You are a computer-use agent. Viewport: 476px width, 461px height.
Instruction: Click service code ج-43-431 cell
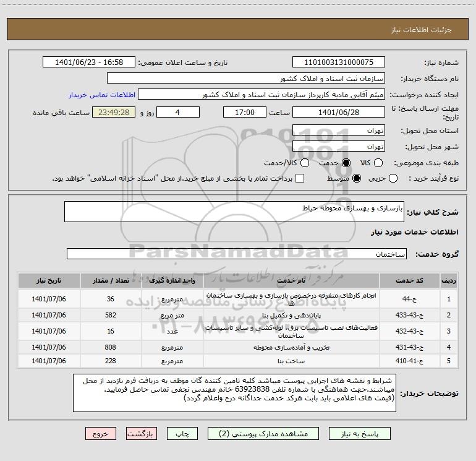click(409, 347)
